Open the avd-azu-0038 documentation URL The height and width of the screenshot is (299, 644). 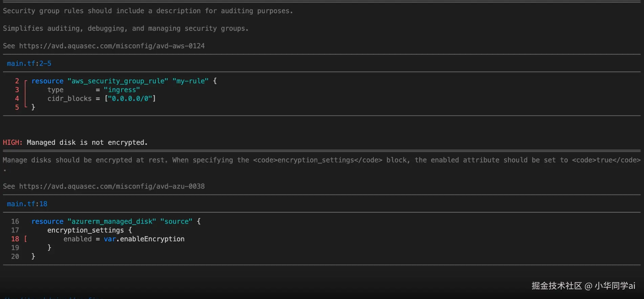pos(112,186)
